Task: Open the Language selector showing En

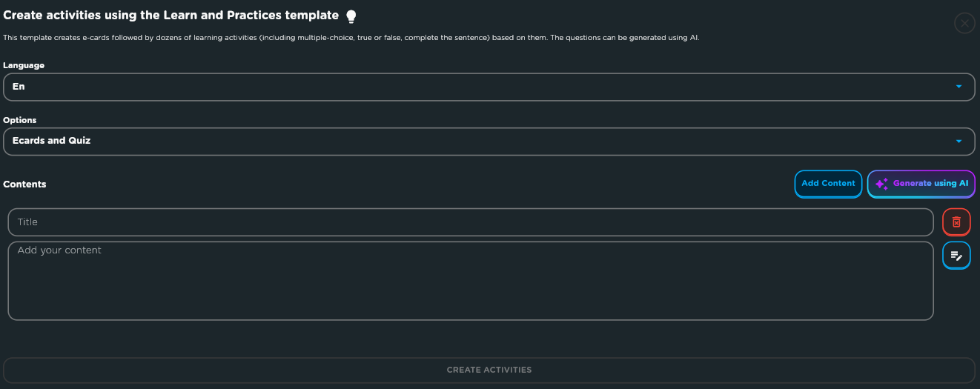Action: coord(489,87)
